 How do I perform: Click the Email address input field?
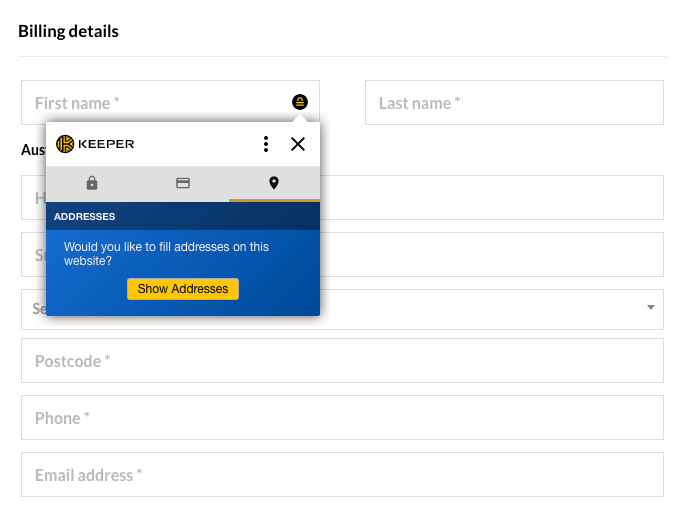pyautogui.click(x=342, y=475)
